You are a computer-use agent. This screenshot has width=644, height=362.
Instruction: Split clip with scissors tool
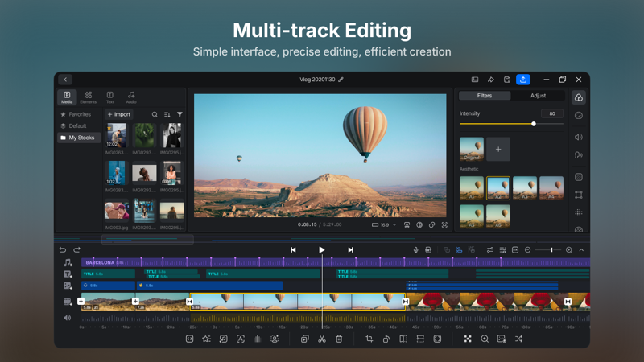[321, 339]
